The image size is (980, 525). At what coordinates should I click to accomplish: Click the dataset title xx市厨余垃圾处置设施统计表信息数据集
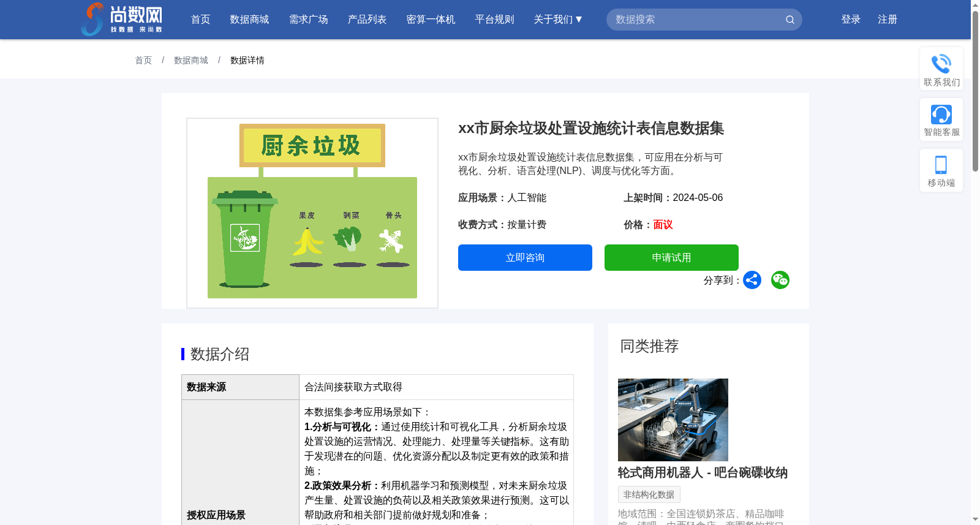click(591, 128)
